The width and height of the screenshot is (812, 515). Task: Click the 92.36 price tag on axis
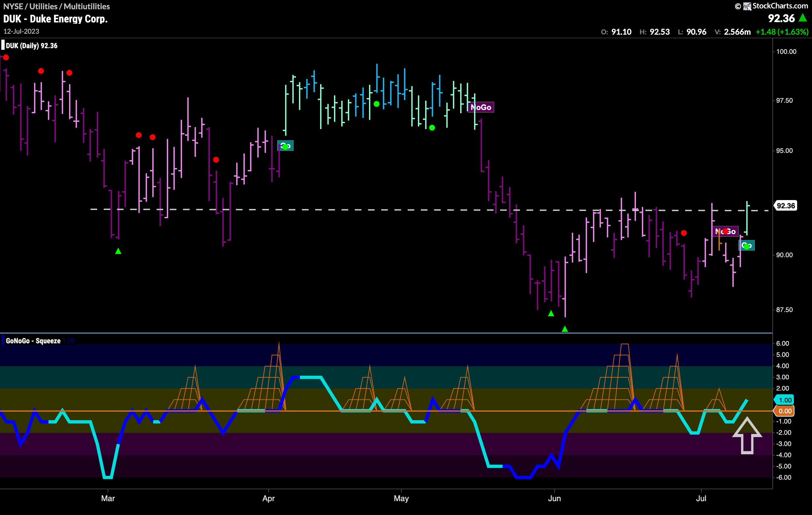pos(785,206)
